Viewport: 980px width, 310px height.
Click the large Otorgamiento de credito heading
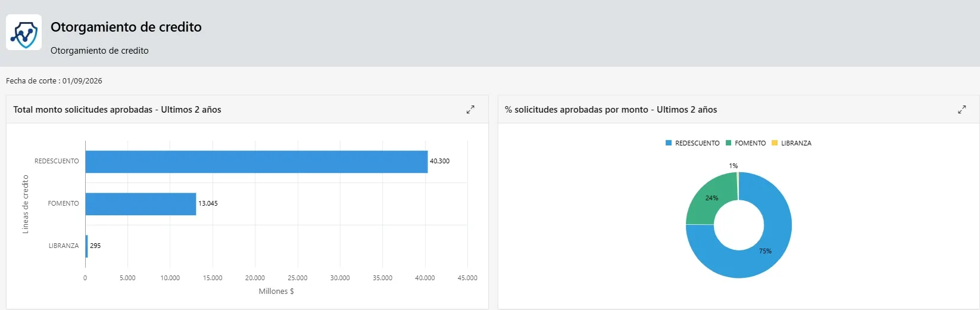(126, 27)
